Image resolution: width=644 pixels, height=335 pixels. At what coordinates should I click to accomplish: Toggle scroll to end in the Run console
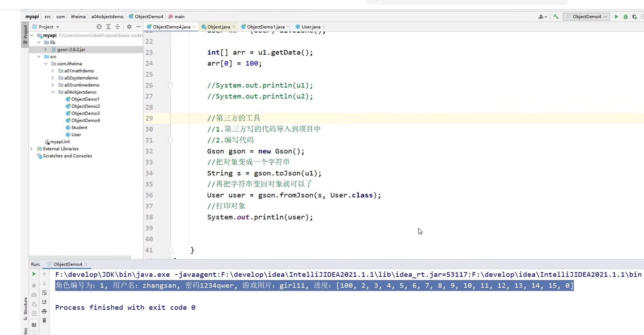(44, 302)
